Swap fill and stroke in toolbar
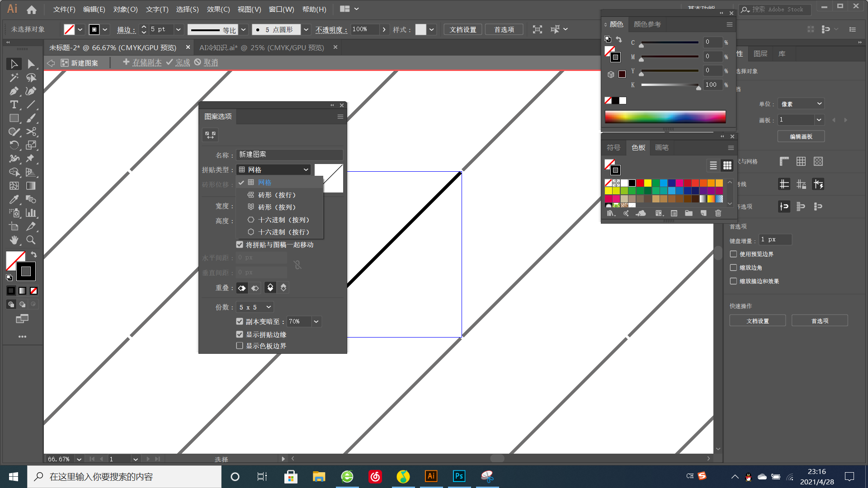This screenshot has width=868, height=488. (x=33, y=254)
